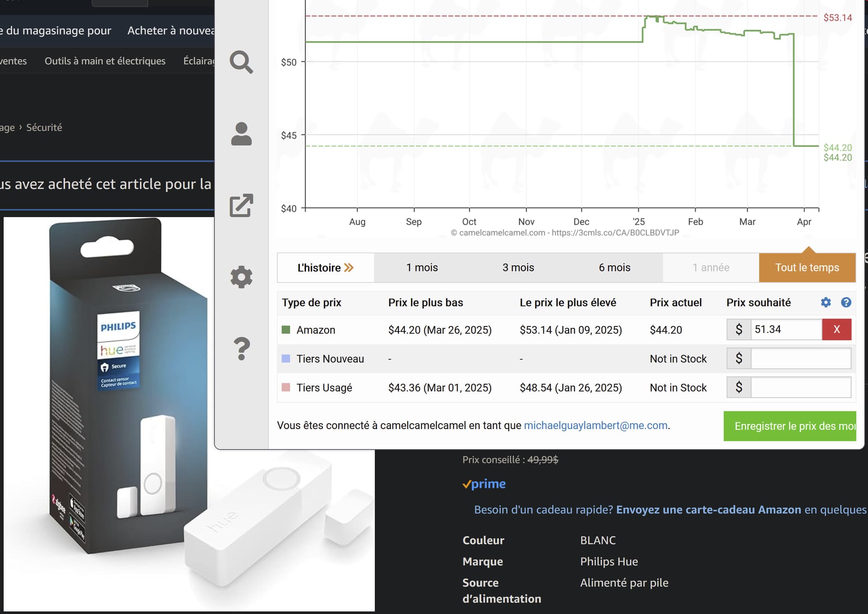Viewport: 868px width, 614px height.
Task: Toggle the Tiers Usagé pink series swatch
Action: [x=286, y=387]
